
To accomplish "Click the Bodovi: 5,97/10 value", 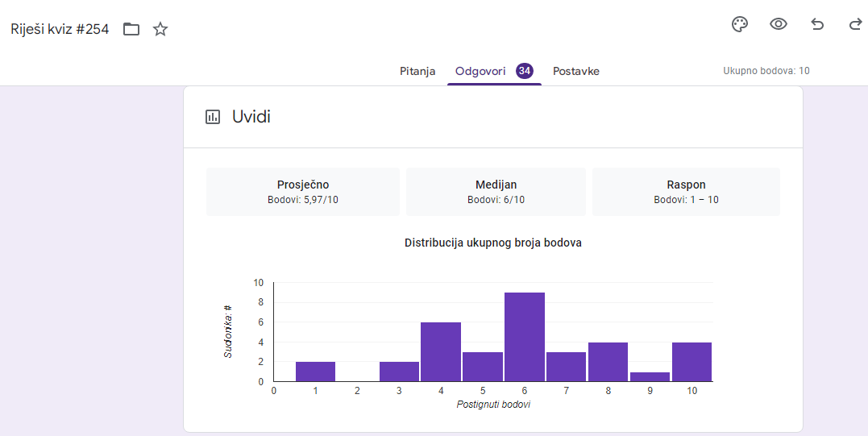I will click(x=303, y=200).
